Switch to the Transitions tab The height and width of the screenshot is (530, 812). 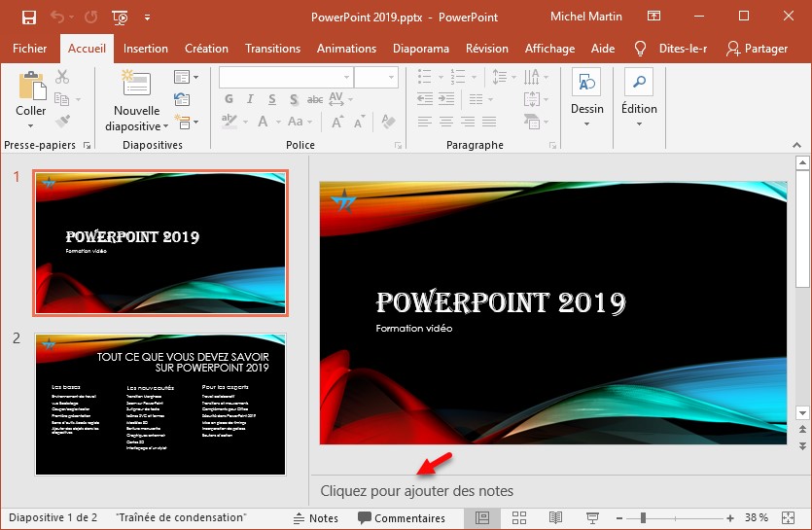pyautogui.click(x=272, y=49)
